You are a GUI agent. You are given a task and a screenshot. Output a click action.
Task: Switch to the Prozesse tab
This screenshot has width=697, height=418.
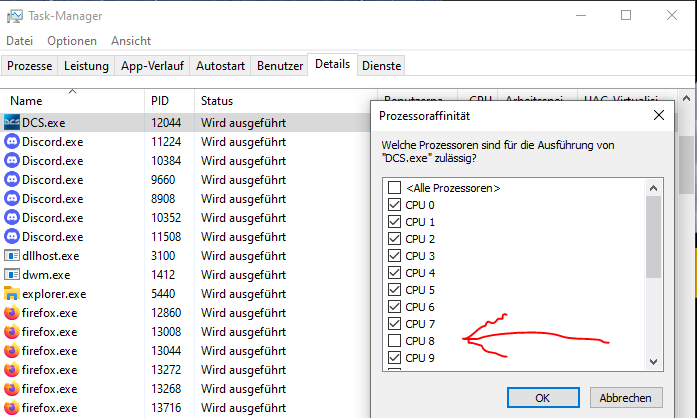(x=29, y=66)
